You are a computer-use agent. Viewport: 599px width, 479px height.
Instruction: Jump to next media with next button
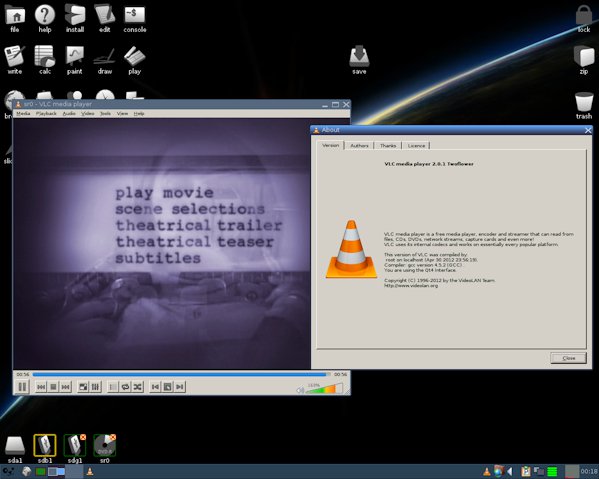[x=66, y=387]
